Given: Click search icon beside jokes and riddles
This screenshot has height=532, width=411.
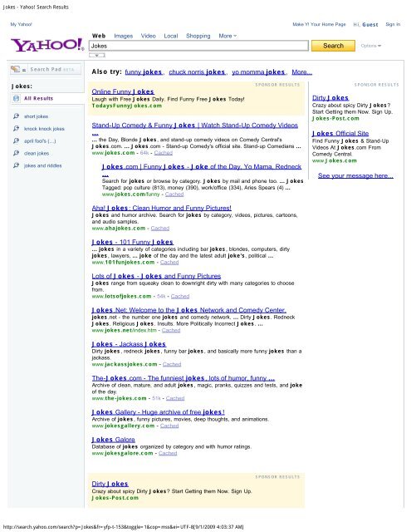Looking at the screenshot, I should click(16, 165).
